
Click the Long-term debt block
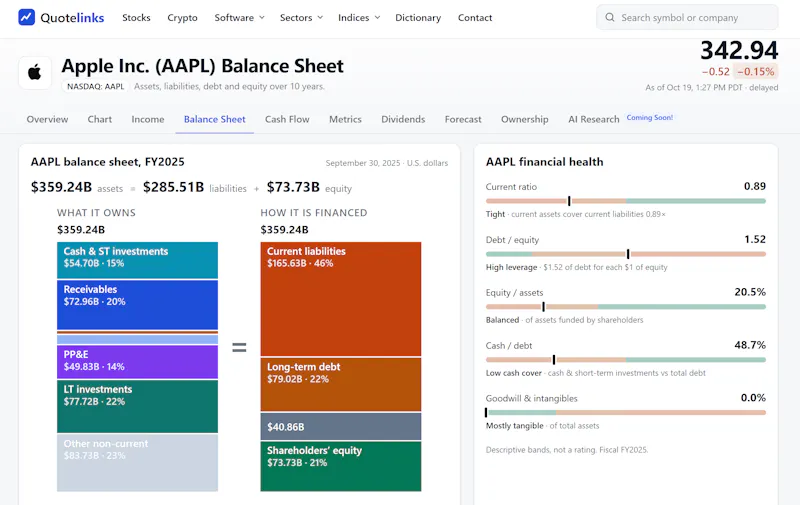(x=341, y=385)
